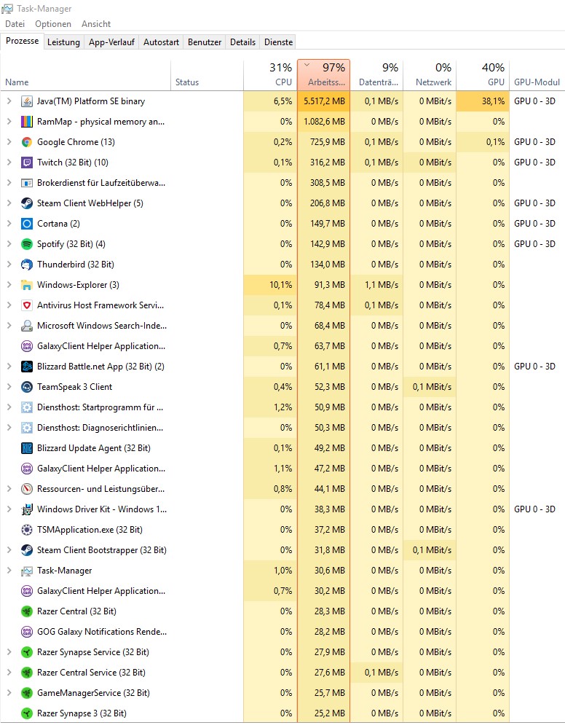Viewport: 565px width, 728px height.
Task: Sort by the CPU column header
Action: tap(270, 75)
